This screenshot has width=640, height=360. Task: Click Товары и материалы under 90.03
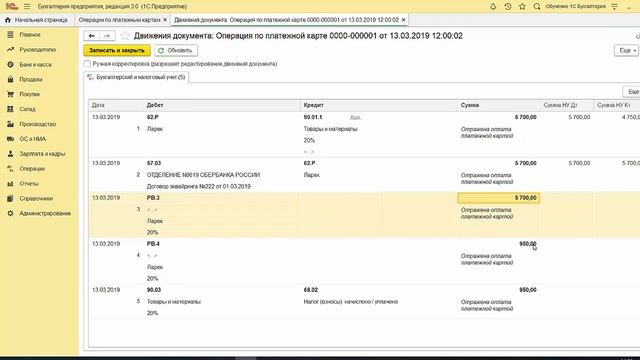[173, 302]
